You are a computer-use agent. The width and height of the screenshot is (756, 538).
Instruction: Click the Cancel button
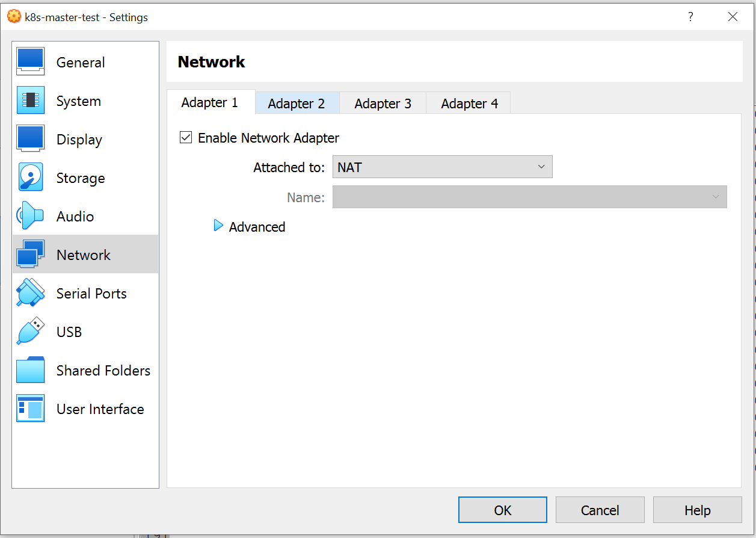[x=600, y=510]
